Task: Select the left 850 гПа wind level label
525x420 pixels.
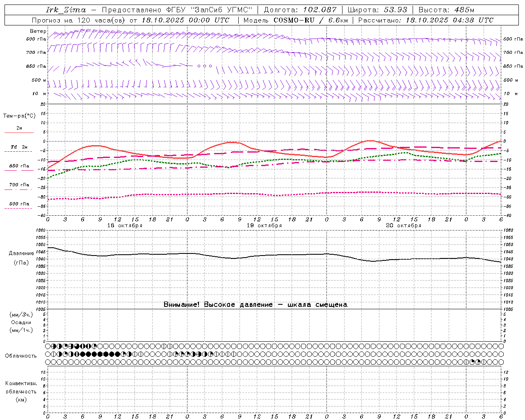Action: point(36,66)
